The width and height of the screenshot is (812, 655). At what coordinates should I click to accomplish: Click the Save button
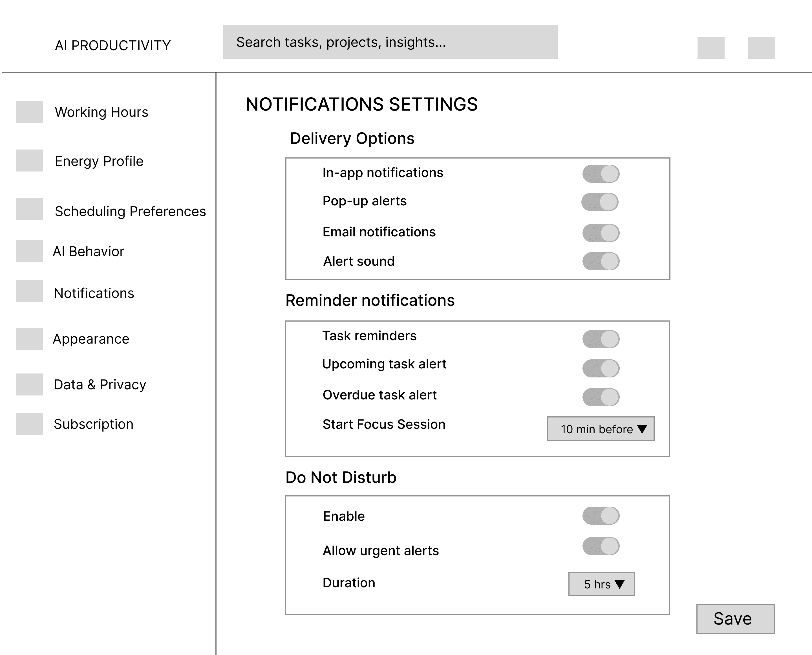(735, 619)
